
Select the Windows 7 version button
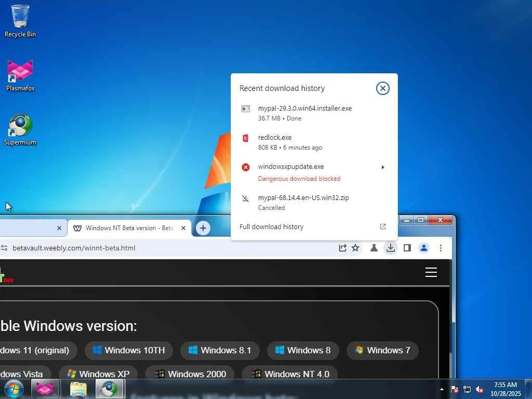point(383,350)
